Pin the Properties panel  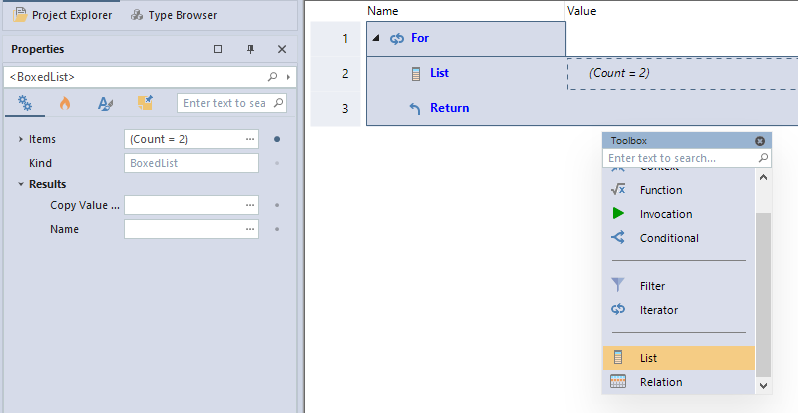(x=250, y=49)
